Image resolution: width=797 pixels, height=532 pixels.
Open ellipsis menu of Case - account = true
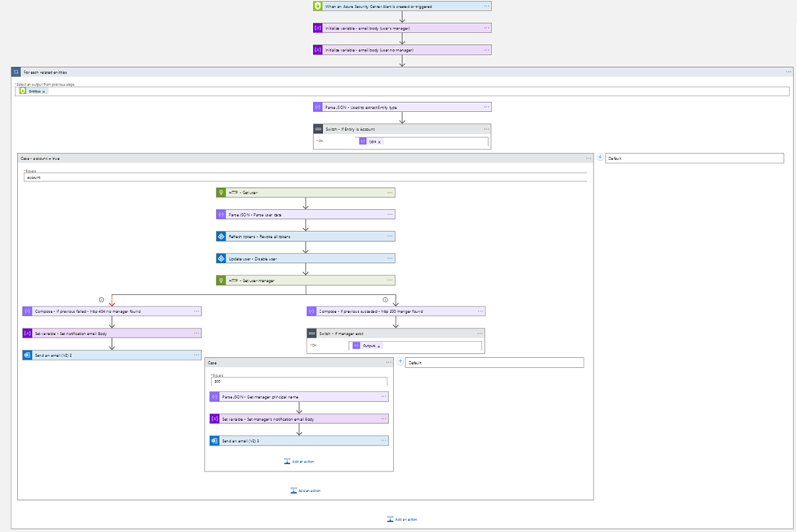pos(589,158)
